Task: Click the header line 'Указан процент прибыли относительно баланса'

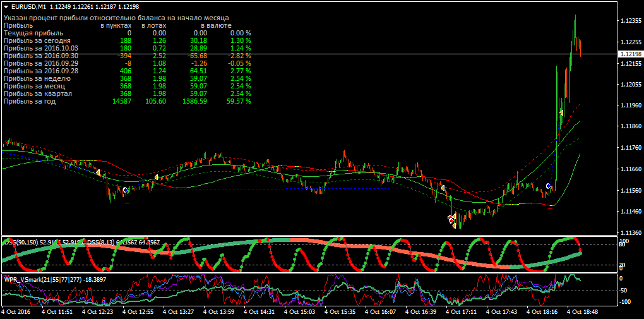Action: tap(116, 18)
